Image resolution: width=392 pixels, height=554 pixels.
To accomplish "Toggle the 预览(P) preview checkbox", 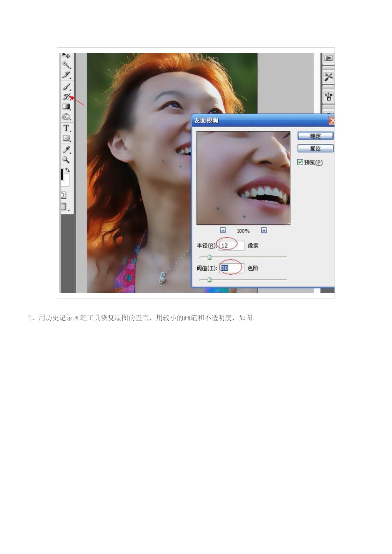I will point(300,162).
